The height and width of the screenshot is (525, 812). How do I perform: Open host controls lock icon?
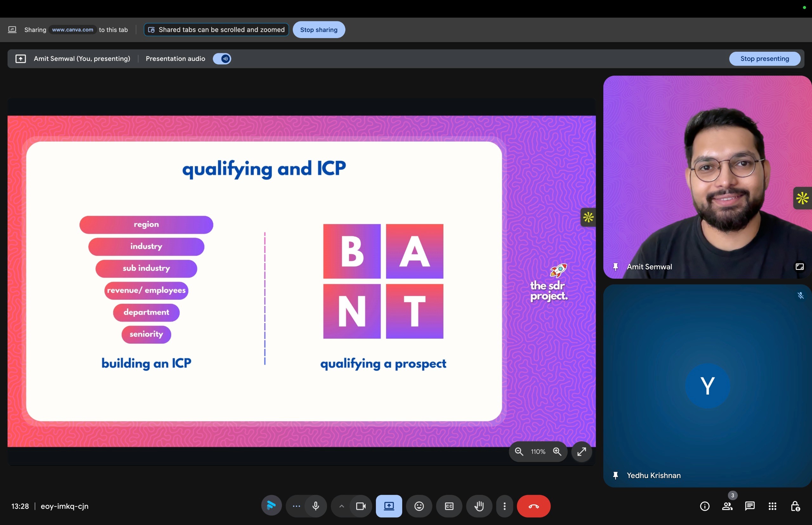(795, 506)
